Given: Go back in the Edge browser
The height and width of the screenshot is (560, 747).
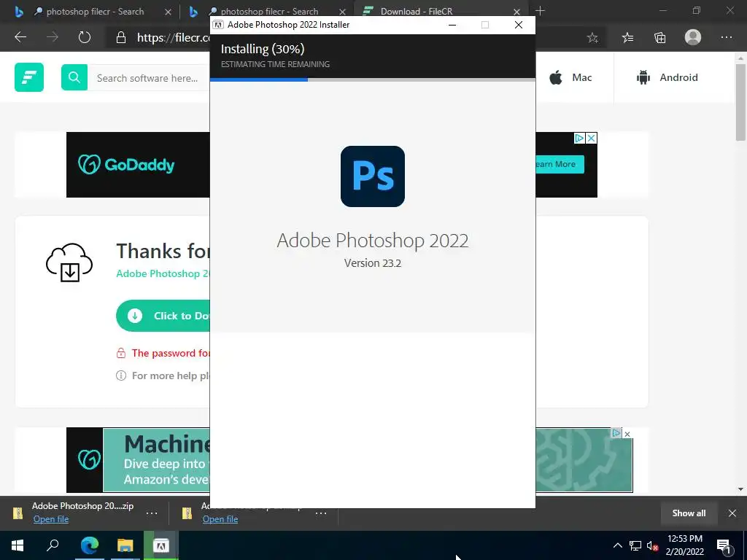Looking at the screenshot, I should coord(20,37).
